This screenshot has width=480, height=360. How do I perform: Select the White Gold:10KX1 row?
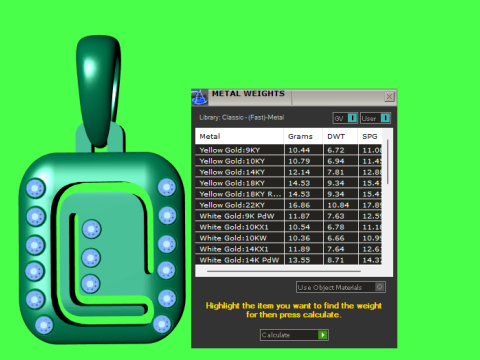click(x=289, y=227)
